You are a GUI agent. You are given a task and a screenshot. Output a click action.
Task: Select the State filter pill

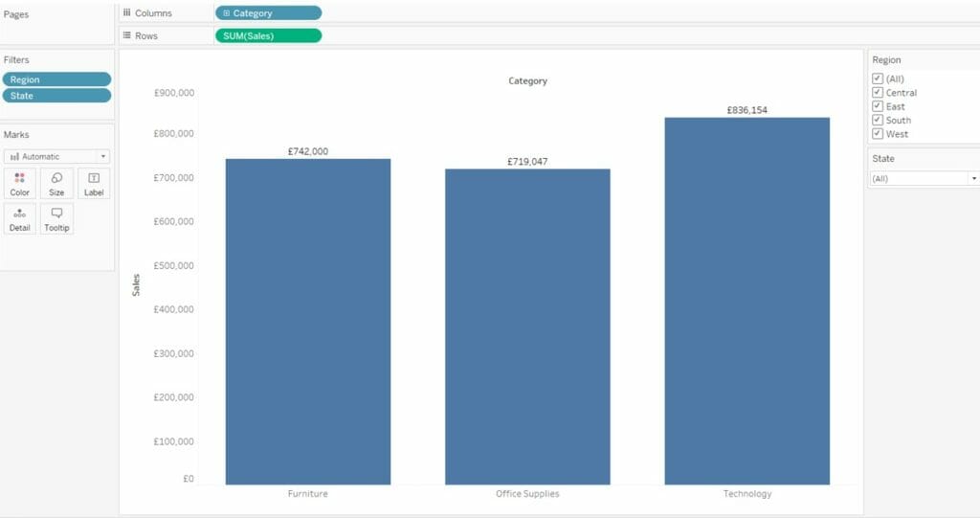(56, 96)
